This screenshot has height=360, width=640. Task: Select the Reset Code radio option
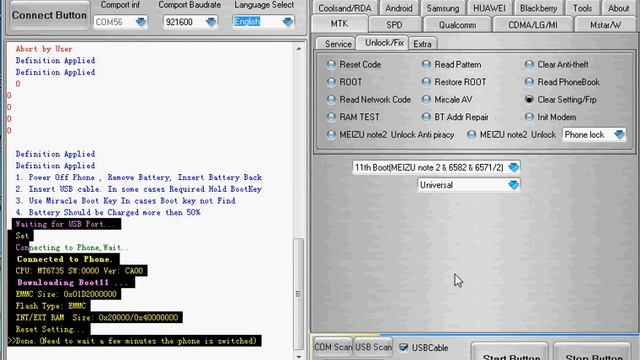pos(353,64)
